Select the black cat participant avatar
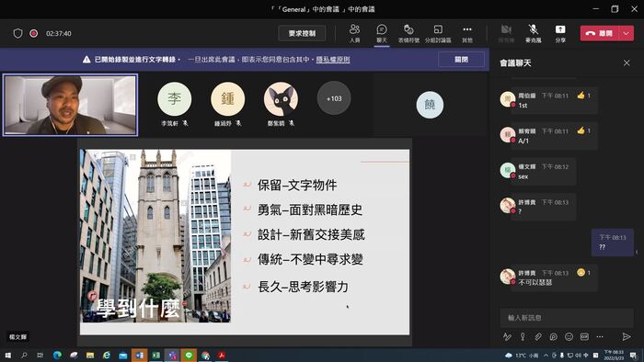 tap(281, 99)
